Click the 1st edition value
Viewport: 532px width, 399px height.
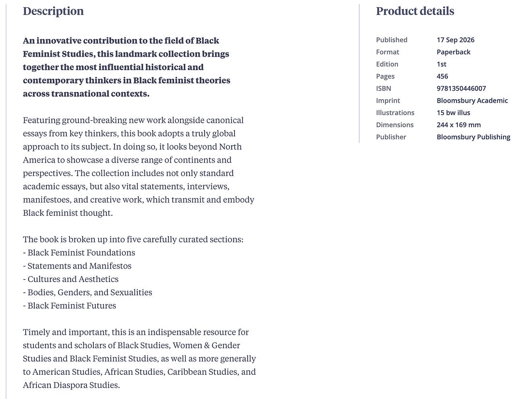pyautogui.click(x=442, y=64)
